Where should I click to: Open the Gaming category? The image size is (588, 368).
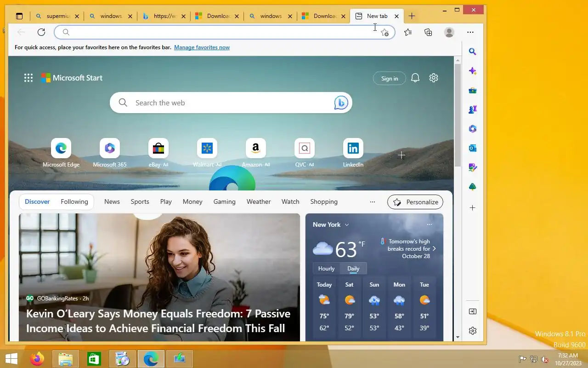pyautogui.click(x=225, y=201)
